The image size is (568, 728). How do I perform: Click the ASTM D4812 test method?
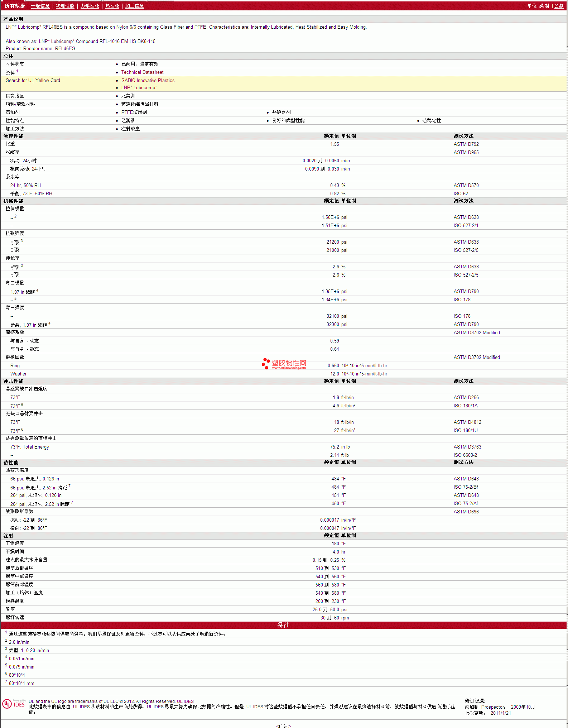tap(467, 422)
